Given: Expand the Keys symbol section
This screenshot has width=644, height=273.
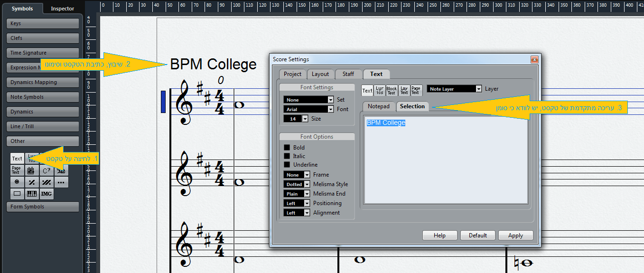Looking at the screenshot, I should 43,23.
